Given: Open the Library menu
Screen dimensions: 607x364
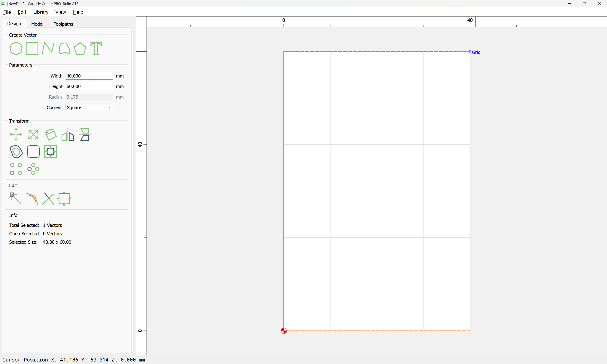Looking at the screenshot, I should point(41,12).
